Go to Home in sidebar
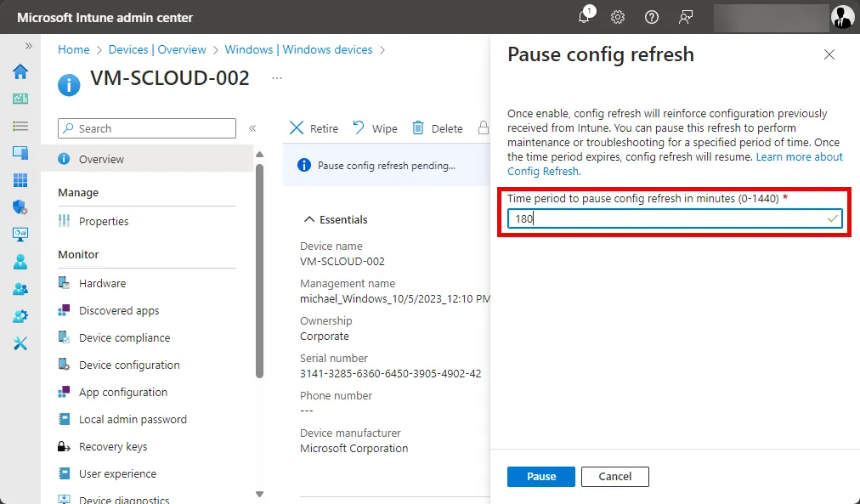This screenshot has height=504, width=860. [20, 71]
